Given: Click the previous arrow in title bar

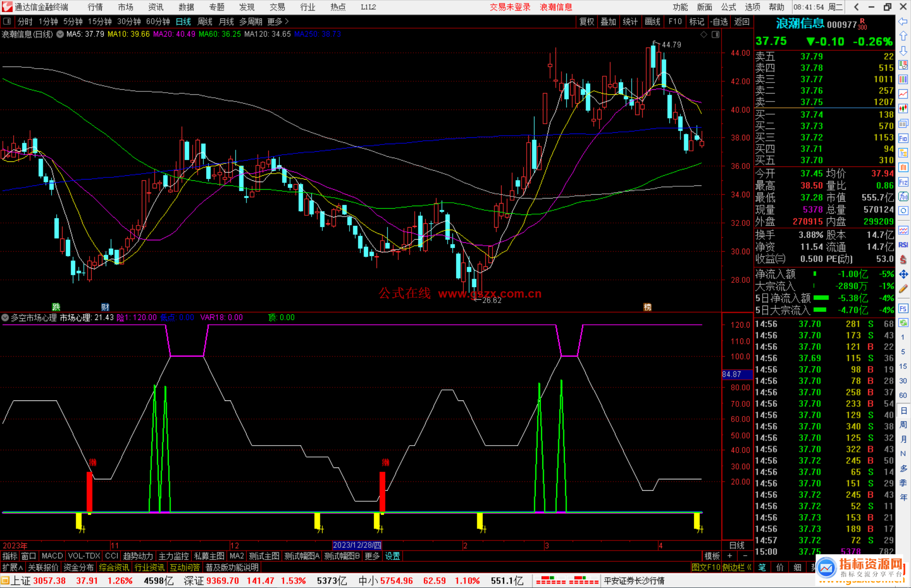Looking at the screenshot, I should click(x=856, y=7).
